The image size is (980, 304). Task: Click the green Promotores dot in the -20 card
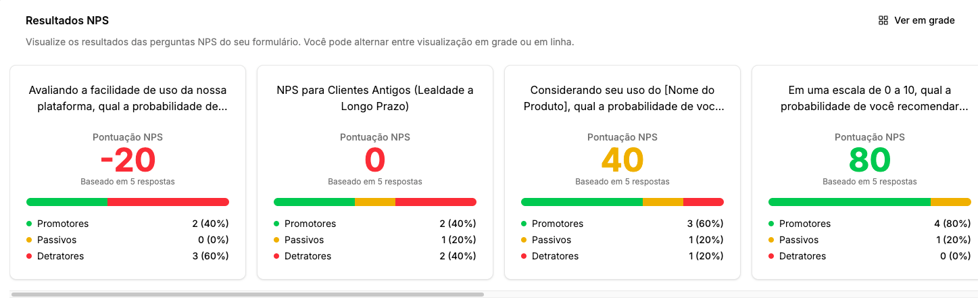(x=29, y=224)
